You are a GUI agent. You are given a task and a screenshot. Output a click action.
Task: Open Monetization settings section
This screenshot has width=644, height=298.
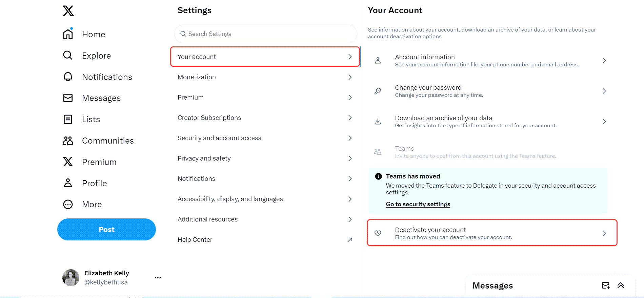pos(265,77)
